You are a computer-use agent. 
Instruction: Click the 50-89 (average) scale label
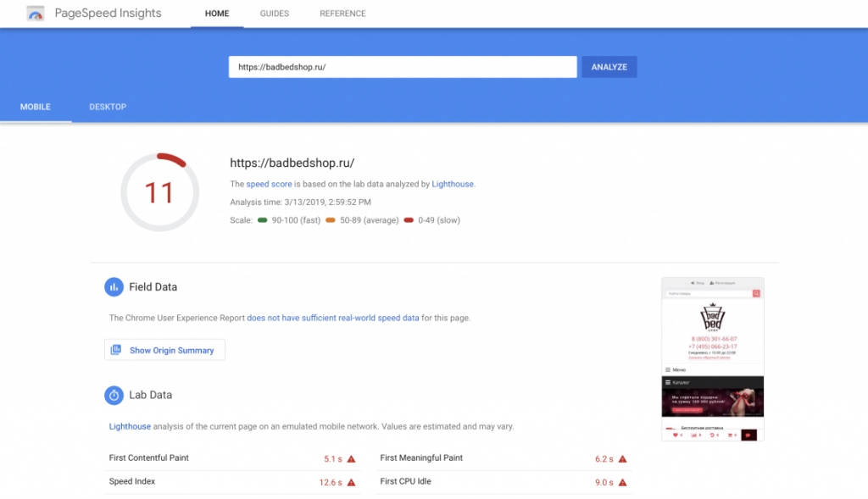(370, 220)
